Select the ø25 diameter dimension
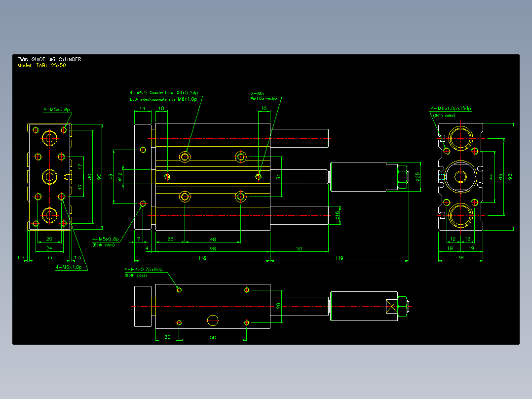 click(x=418, y=177)
